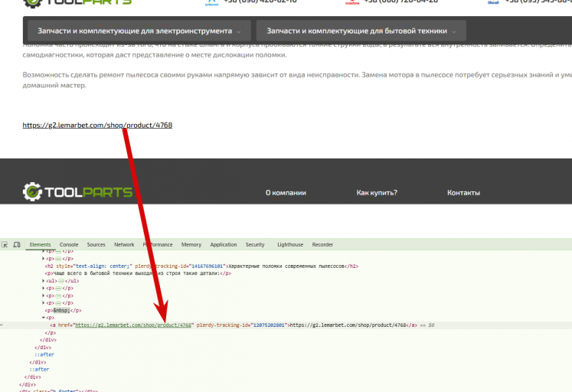
Task: Open the Как купить? footer link
Action: (377, 192)
